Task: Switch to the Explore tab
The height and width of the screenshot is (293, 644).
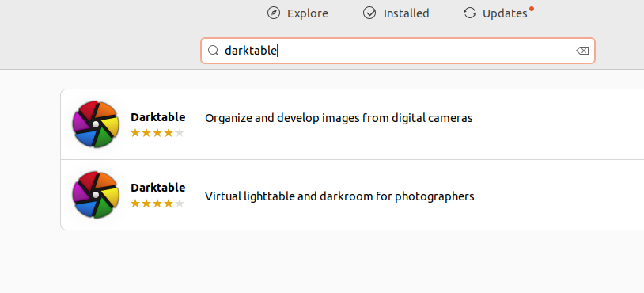Action: (297, 13)
